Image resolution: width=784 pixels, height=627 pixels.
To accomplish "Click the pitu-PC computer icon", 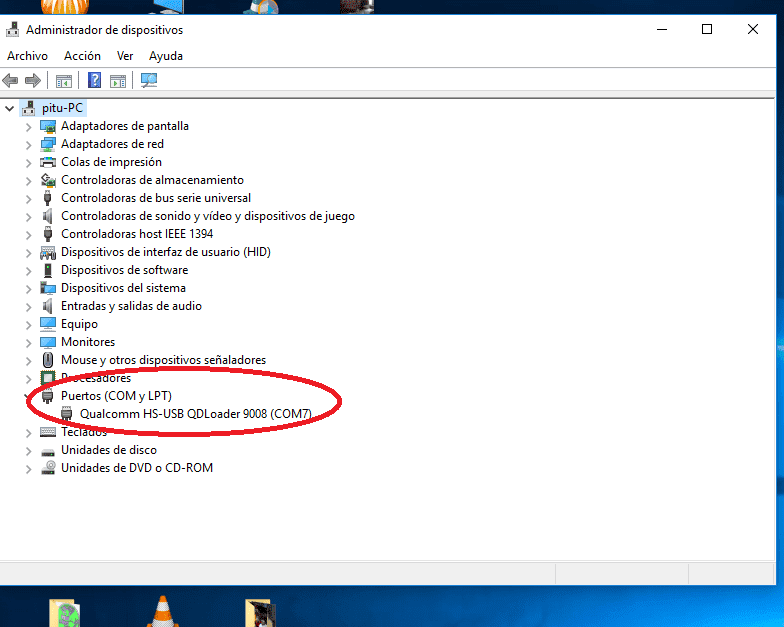I will [x=28, y=108].
